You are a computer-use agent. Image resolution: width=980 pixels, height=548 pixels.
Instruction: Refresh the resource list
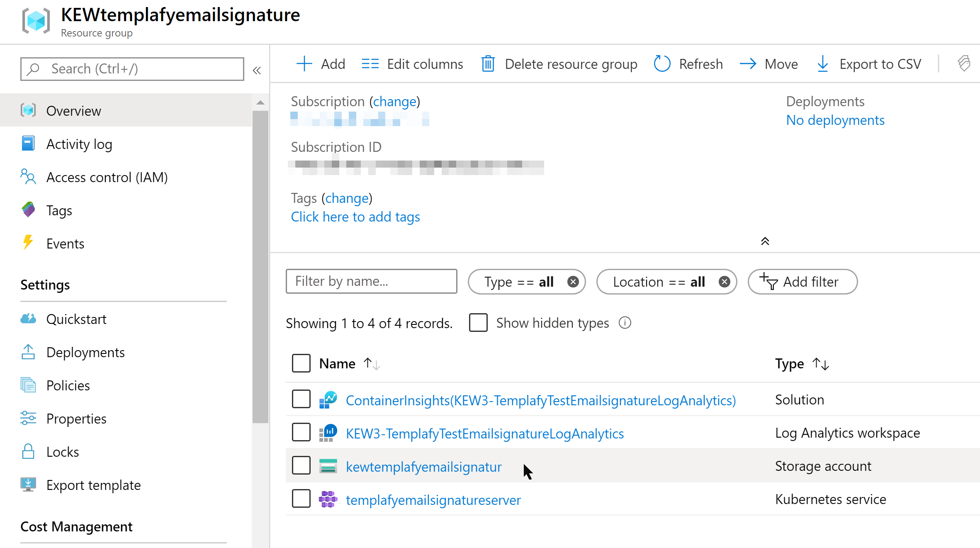coord(662,63)
